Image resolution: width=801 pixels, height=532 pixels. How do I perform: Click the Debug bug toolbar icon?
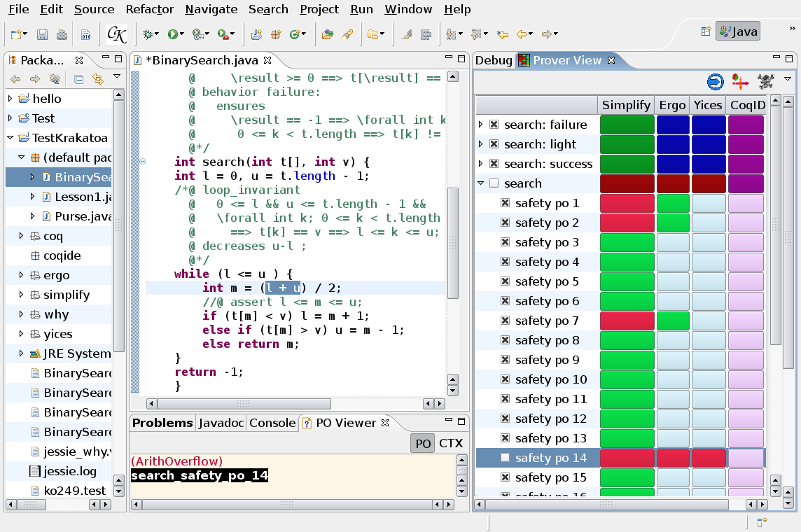[148, 34]
